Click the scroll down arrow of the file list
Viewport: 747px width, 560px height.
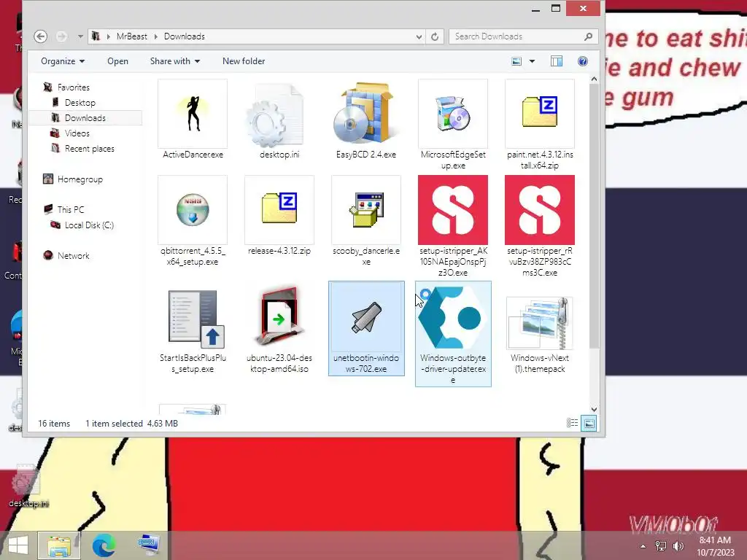pyautogui.click(x=594, y=409)
